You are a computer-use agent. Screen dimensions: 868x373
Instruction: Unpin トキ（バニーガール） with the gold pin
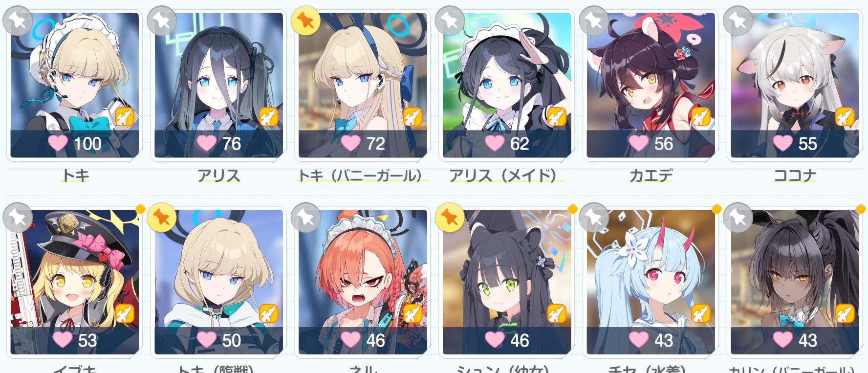[x=305, y=21]
